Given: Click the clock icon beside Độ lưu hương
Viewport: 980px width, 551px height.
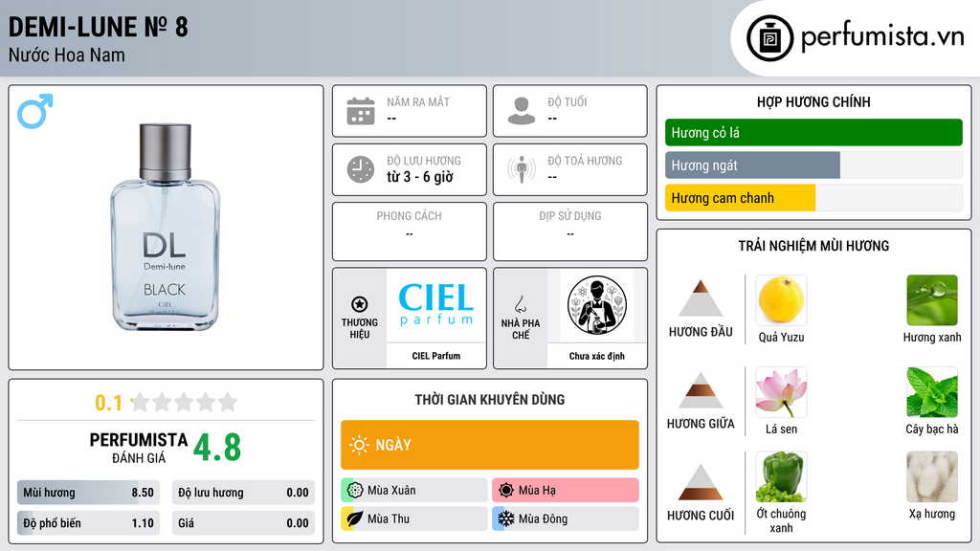Looking at the screenshot, I should tap(361, 169).
